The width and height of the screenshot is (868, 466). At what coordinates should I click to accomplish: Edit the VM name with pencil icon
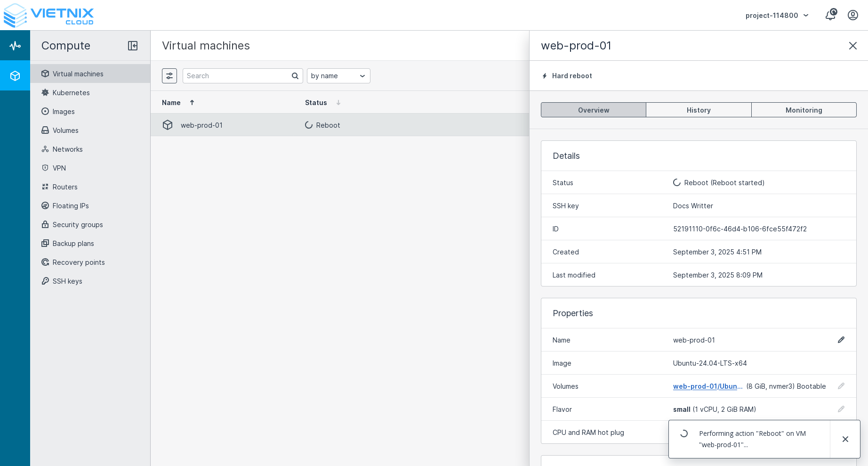tap(841, 340)
